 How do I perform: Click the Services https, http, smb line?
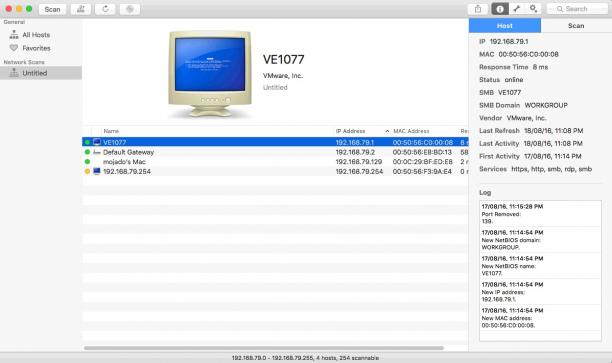coord(536,169)
